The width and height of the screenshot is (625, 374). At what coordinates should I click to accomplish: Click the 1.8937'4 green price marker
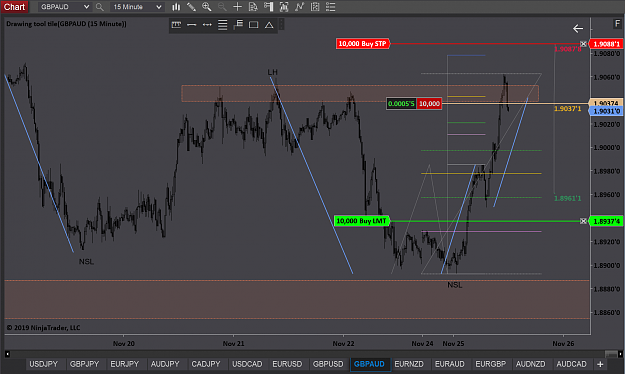pos(606,221)
